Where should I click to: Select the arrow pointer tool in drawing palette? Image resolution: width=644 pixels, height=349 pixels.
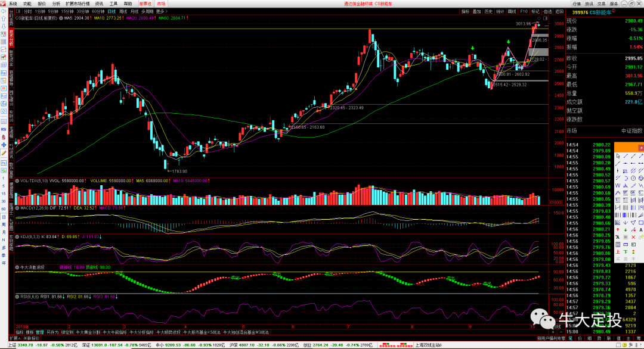(x=618, y=156)
